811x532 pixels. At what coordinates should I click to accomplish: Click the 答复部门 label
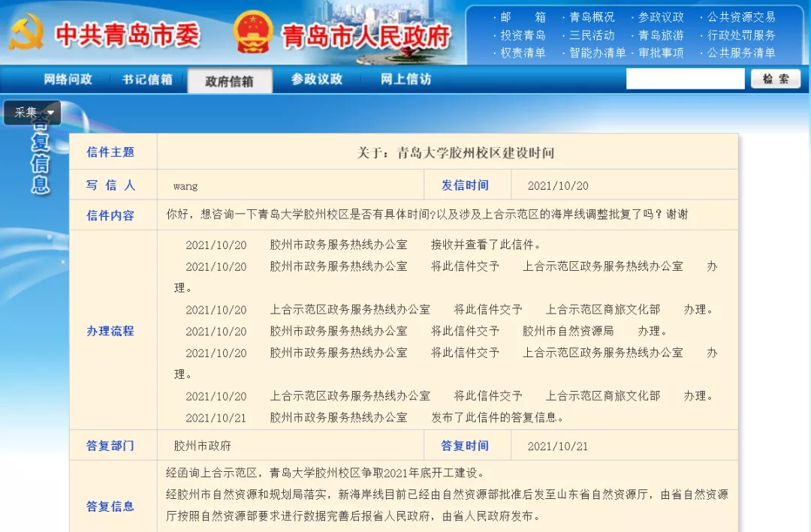coord(110,446)
